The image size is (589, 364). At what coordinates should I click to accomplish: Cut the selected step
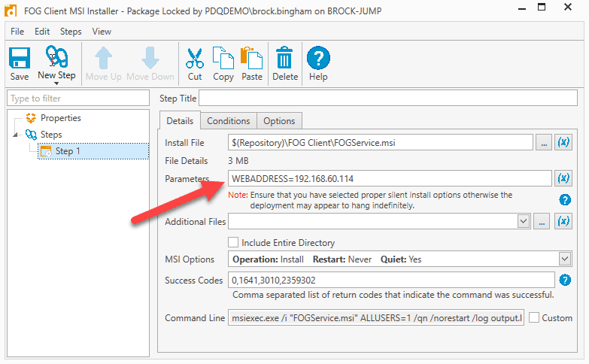[x=195, y=63]
